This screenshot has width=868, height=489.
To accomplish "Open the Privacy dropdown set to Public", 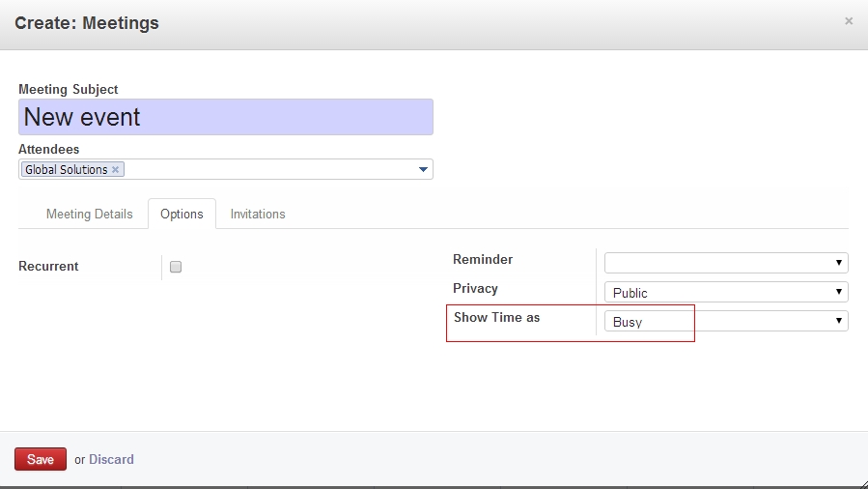I will pyautogui.click(x=726, y=292).
